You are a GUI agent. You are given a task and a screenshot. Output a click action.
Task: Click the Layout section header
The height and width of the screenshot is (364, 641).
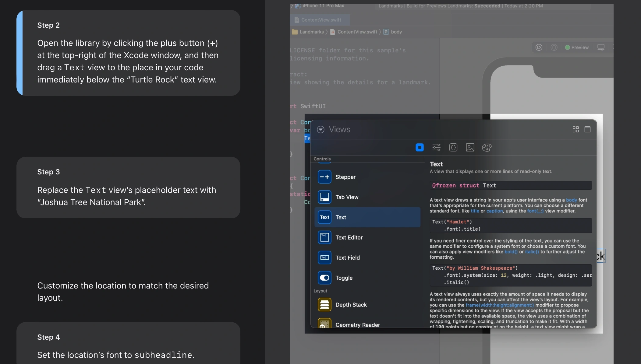[x=320, y=291]
